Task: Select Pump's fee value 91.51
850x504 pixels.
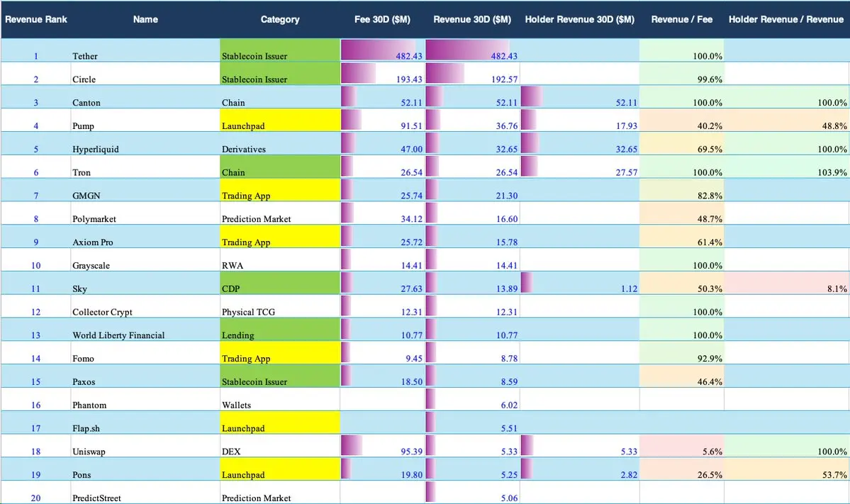Action: click(x=411, y=125)
